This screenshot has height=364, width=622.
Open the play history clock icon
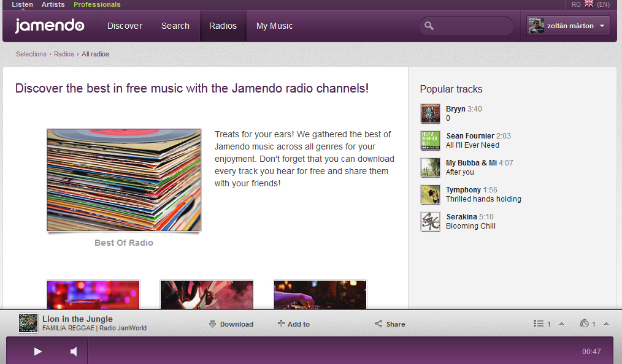[x=585, y=324]
